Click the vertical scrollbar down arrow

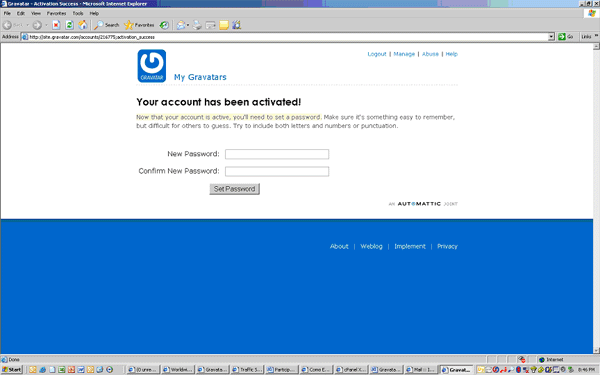(x=596, y=351)
